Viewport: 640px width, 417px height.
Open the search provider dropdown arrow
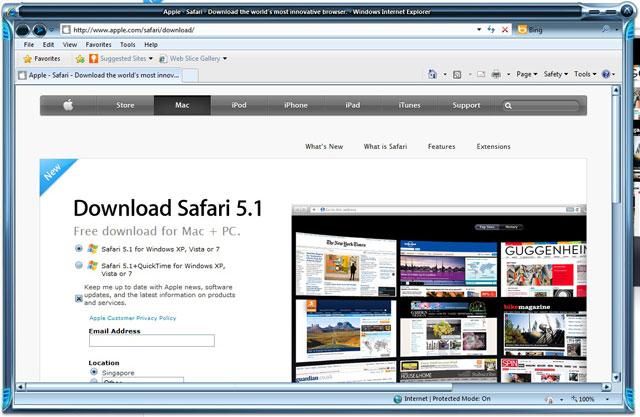click(617, 29)
